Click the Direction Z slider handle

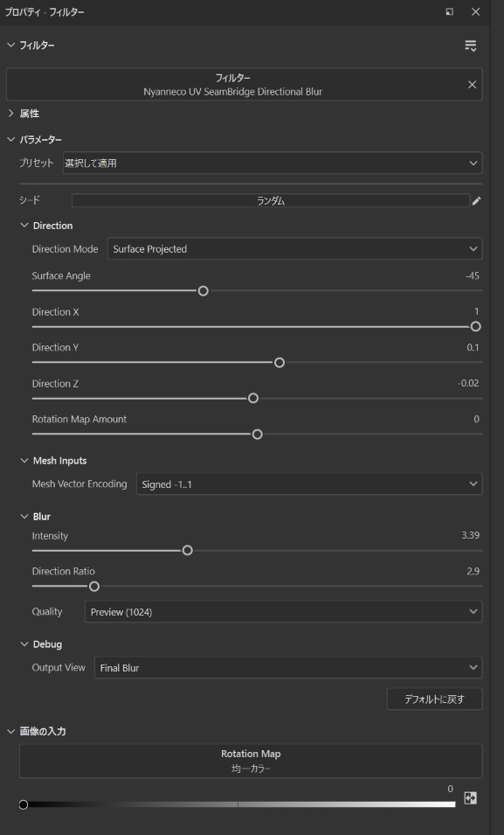(253, 399)
